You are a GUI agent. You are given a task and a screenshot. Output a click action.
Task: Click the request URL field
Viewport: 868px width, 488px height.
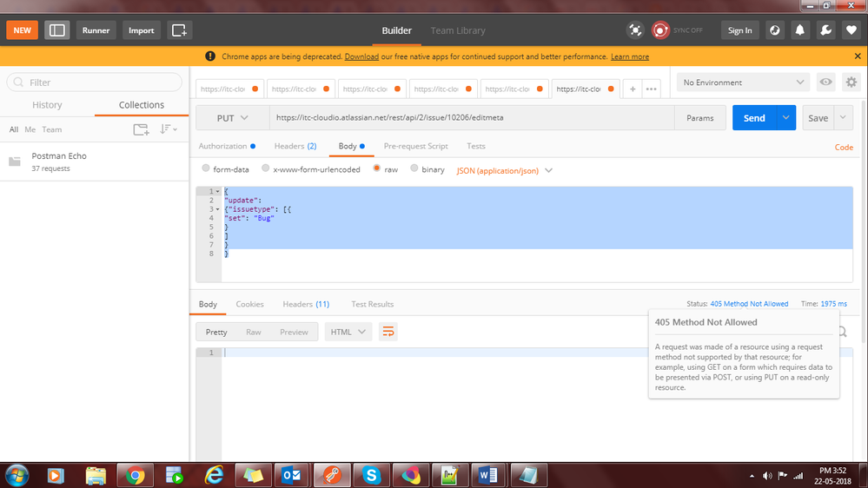[472, 118]
